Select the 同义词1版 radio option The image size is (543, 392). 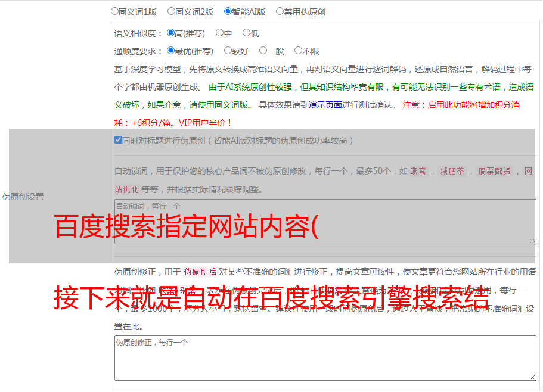click(x=114, y=11)
